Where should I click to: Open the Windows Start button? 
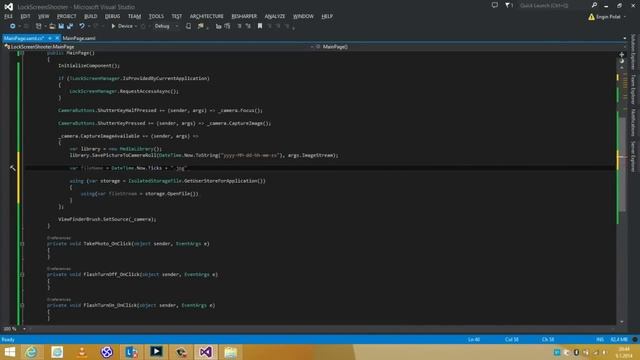[x=9, y=352]
